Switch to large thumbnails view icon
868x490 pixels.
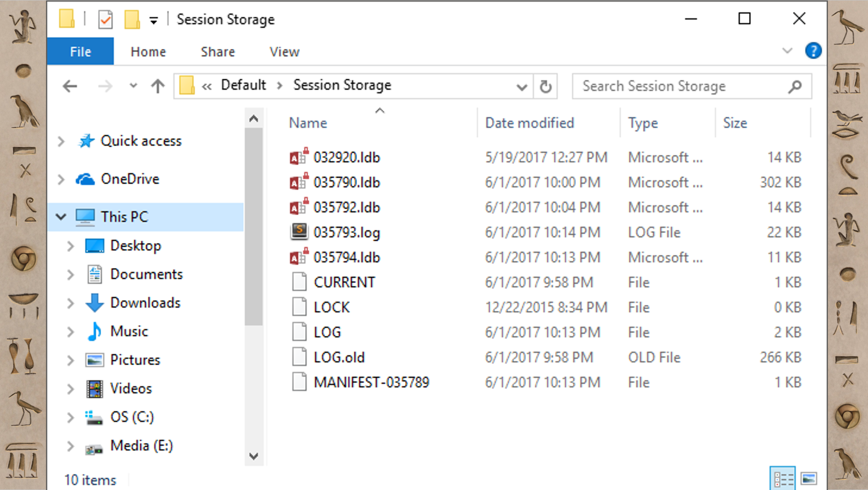(809, 479)
